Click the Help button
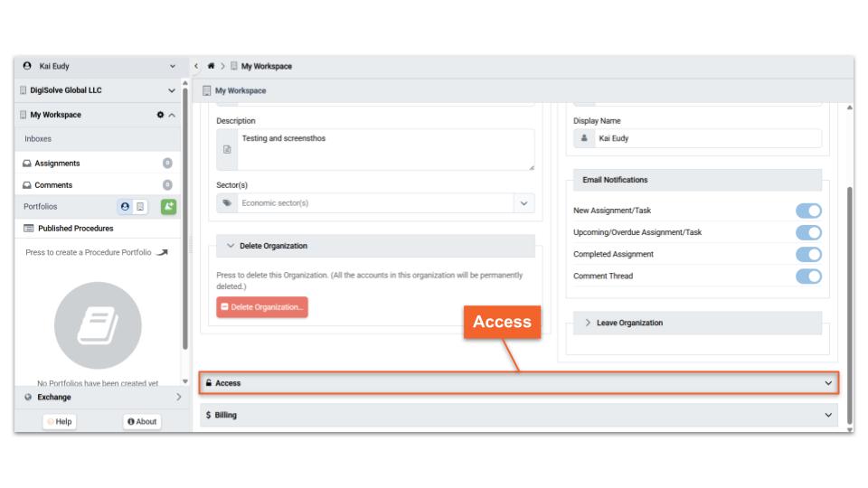The image size is (868, 488). pos(64,421)
